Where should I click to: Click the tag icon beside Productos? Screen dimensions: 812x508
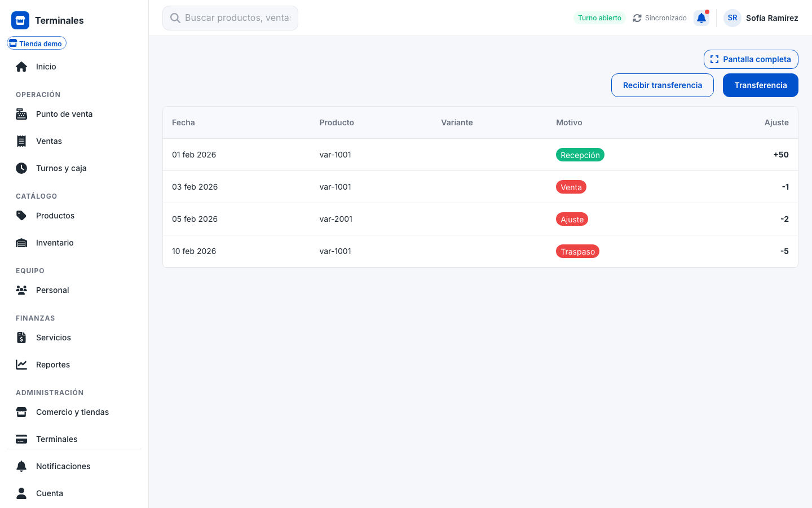[21, 216]
